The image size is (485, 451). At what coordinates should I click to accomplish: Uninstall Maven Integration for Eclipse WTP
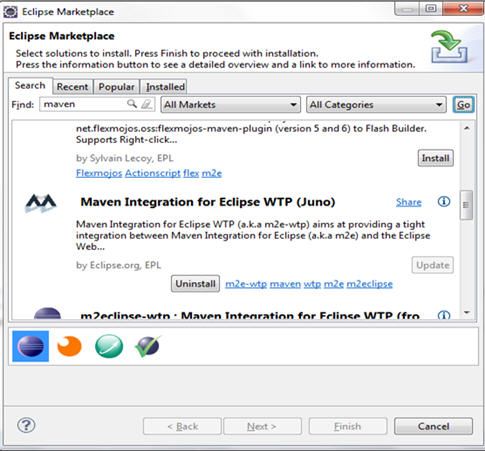195,284
